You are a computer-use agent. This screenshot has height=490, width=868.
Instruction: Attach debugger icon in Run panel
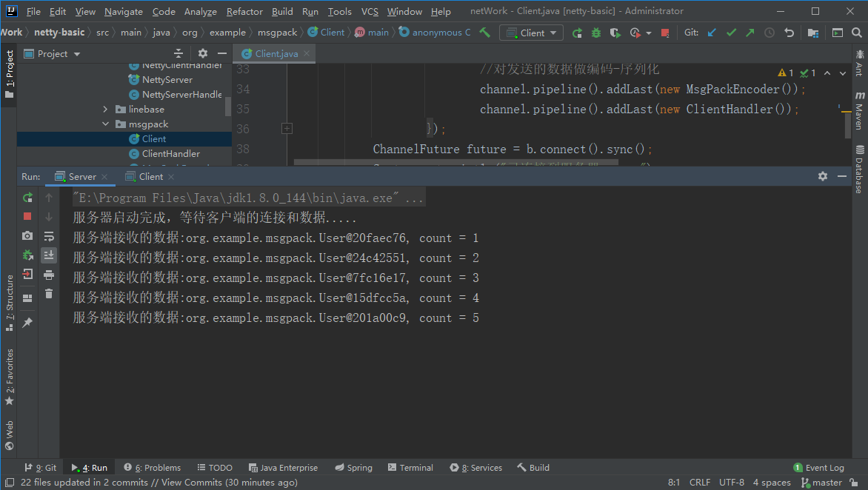pyautogui.click(x=27, y=255)
